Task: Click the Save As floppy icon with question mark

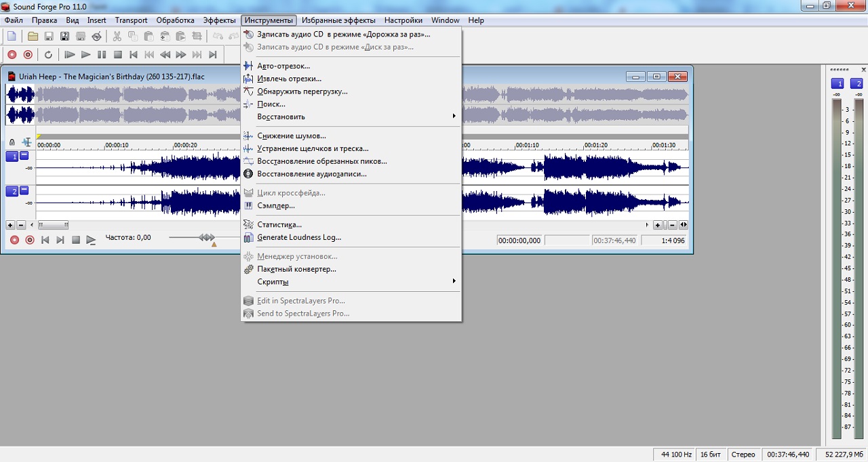Action: coord(65,37)
